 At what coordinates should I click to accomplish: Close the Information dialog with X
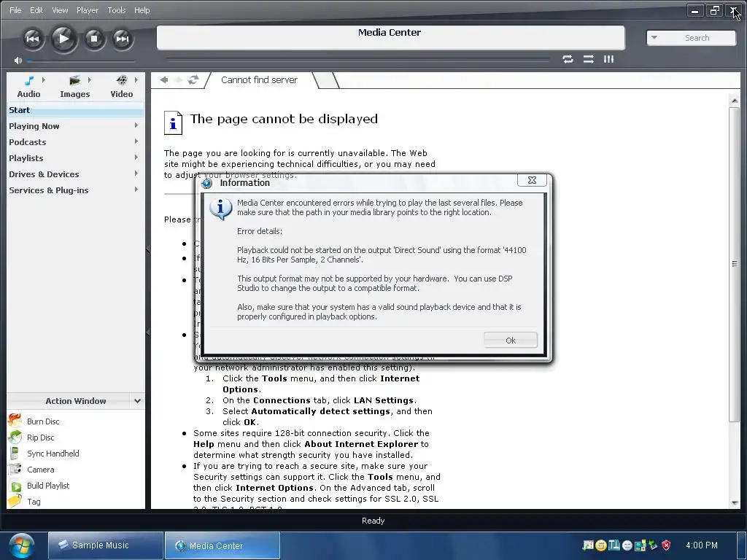pos(532,180)
